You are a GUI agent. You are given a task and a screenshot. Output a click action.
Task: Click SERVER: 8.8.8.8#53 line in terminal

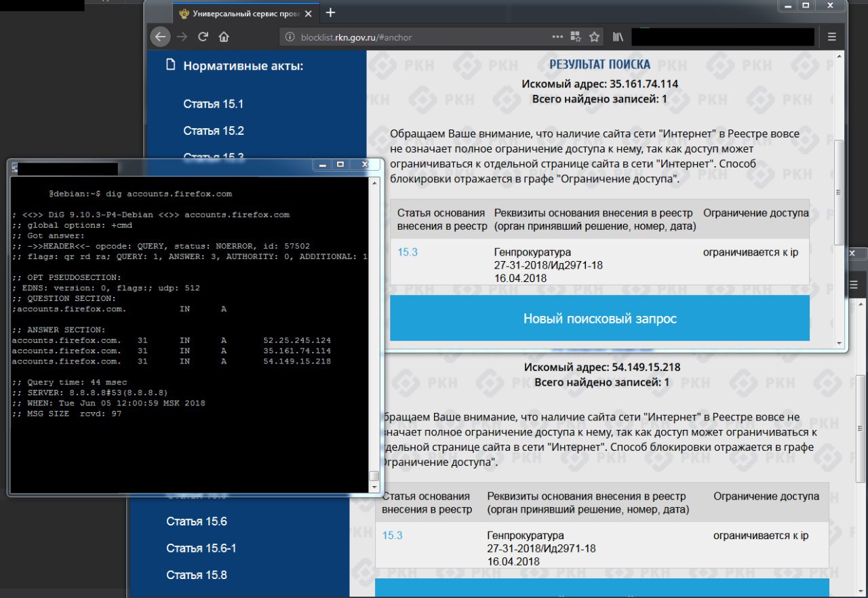pos(90,393)
